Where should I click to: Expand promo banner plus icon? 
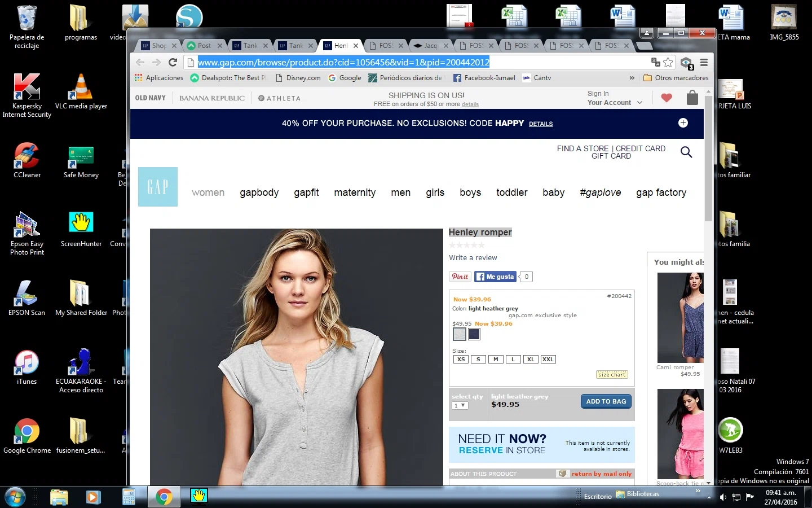tap(683, 123)
